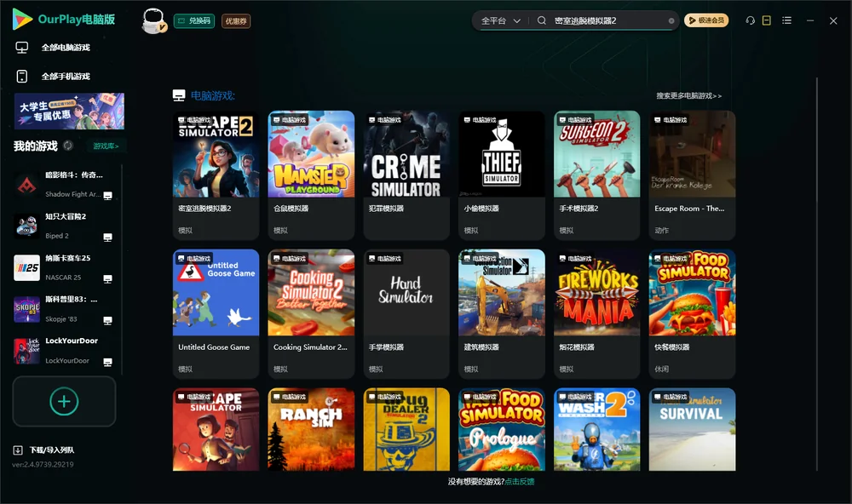The width and height of the screenshot is (852, 504).
Task: Open the 游戏库> link
Action: pyautogui.click(x=106, y=146)
